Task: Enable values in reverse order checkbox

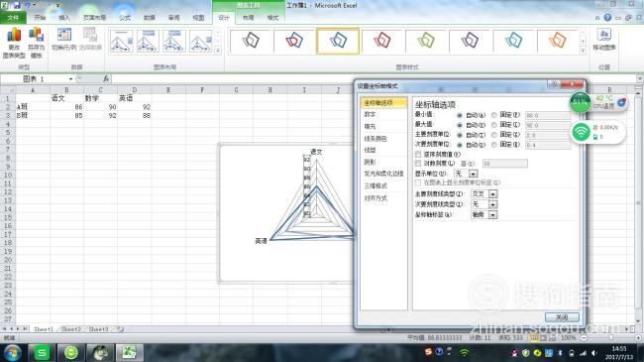Action: pos(418,155)
